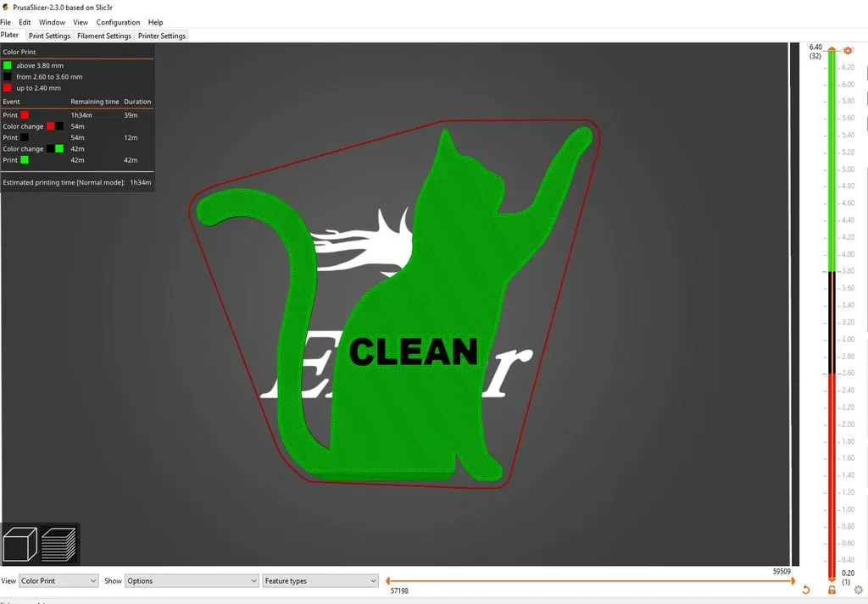Open the File menu
Image resolution: width=868 pixels, height=604 pixels.
click(x=6, y=22)
